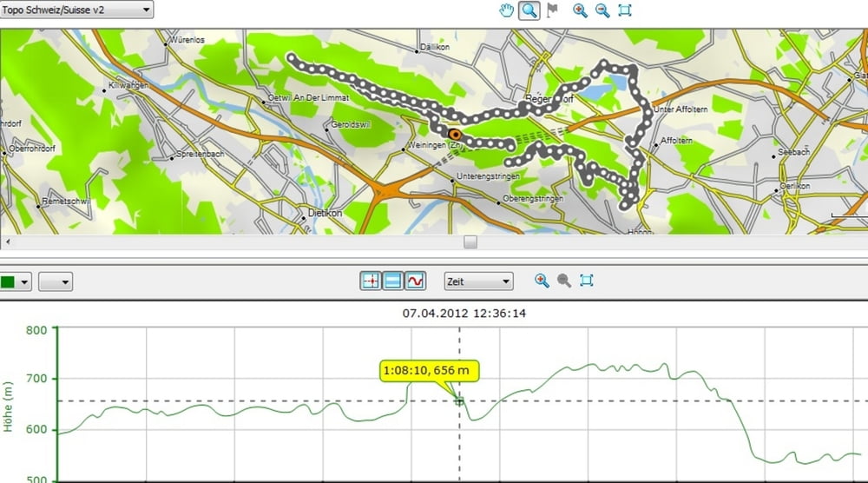Select the magnifier zoom tool on map

tap(529, 10)
